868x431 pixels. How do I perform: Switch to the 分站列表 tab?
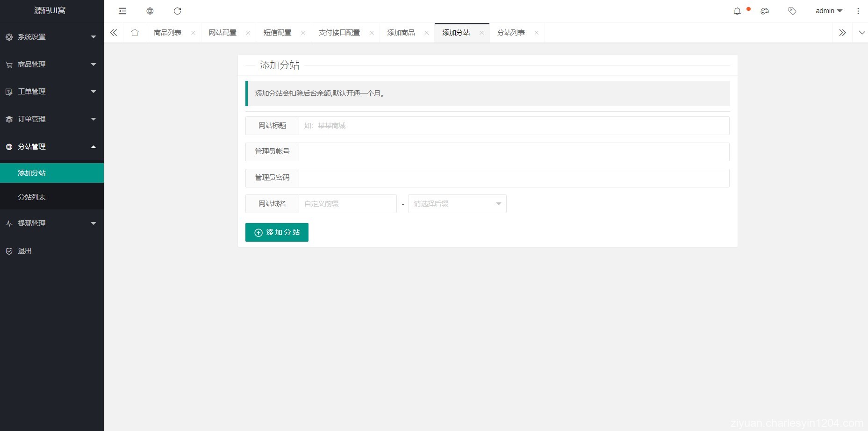point(511,33)
